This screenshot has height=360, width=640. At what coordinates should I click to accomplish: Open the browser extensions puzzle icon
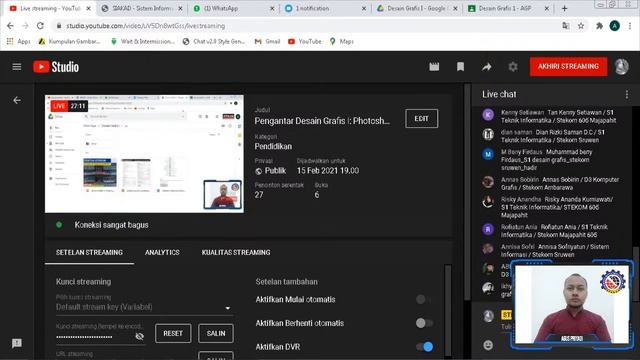point(599,26)
